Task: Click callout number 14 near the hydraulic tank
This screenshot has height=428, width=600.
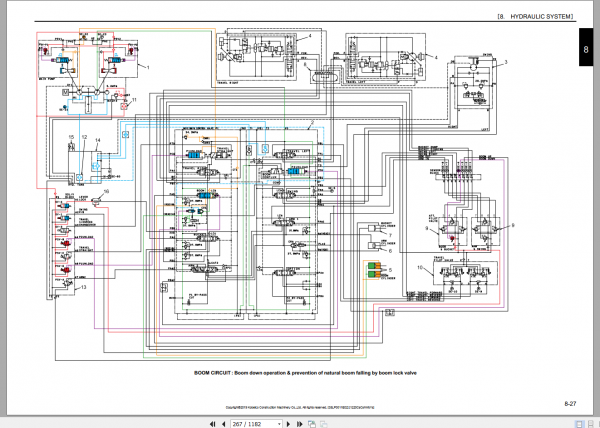Action: (97, 140)
